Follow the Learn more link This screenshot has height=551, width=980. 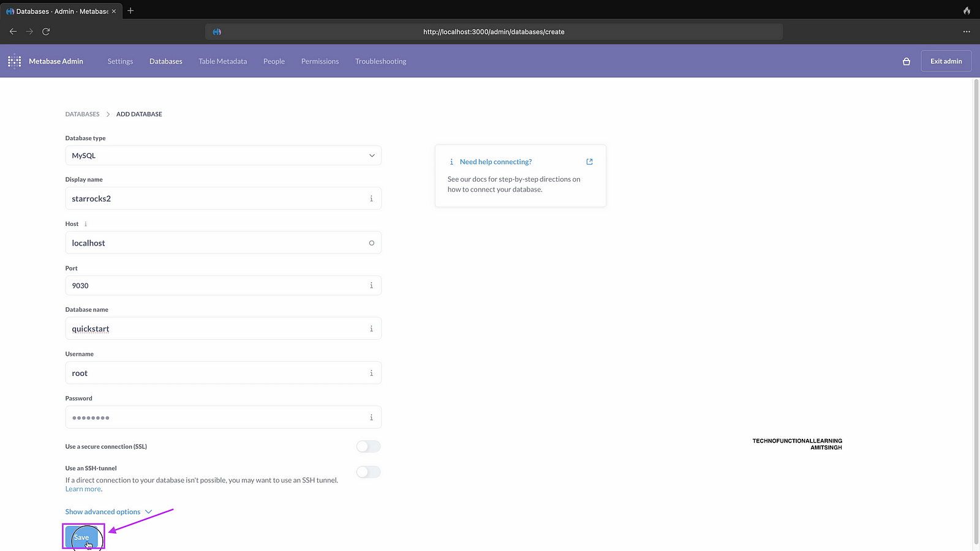(83, 489)
